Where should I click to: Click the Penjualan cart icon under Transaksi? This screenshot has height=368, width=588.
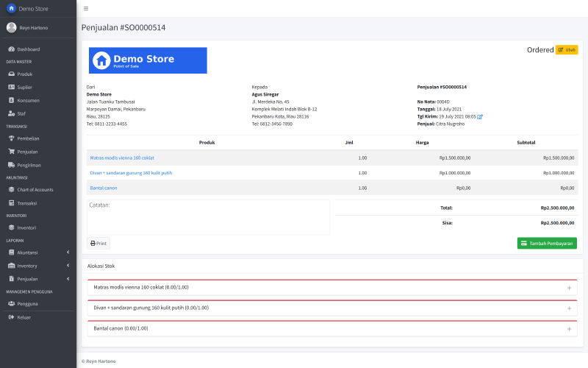click(x=11, y=152)
